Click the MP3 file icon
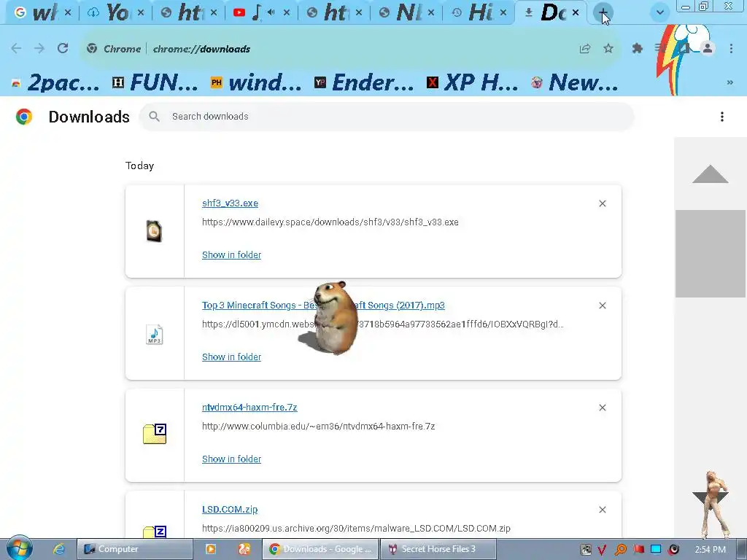This screenshot has height=560, width=747. 155,334
